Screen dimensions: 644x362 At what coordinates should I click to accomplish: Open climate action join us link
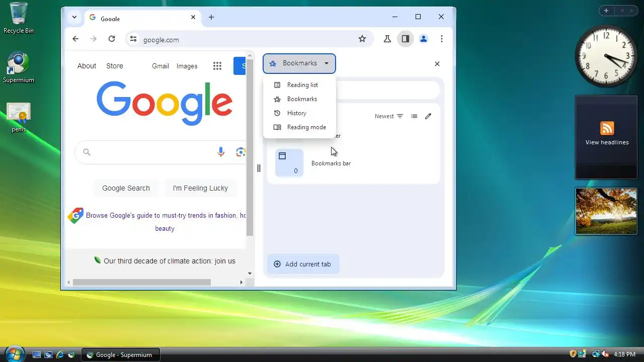click(x=169, y=261)
